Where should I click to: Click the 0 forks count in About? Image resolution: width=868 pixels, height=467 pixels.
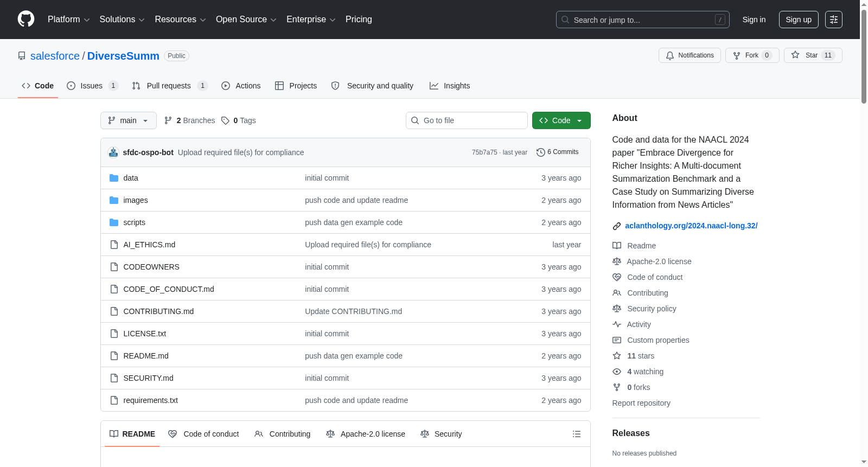pos(639,387)
